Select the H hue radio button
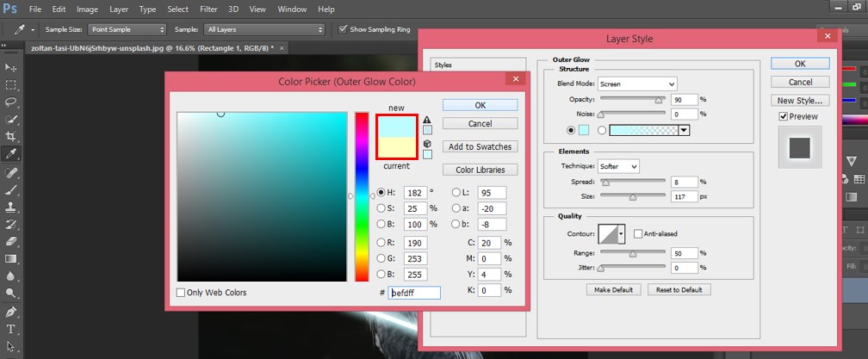Screen dimensions: 868x359 [x=381, y=193]
